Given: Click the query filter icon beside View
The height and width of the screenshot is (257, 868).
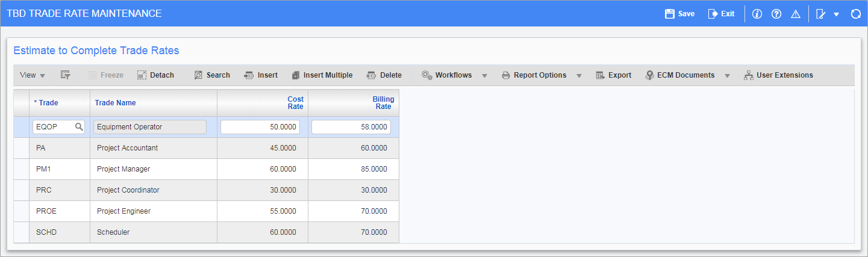Looking at the screenshot, I should point(66,75).
